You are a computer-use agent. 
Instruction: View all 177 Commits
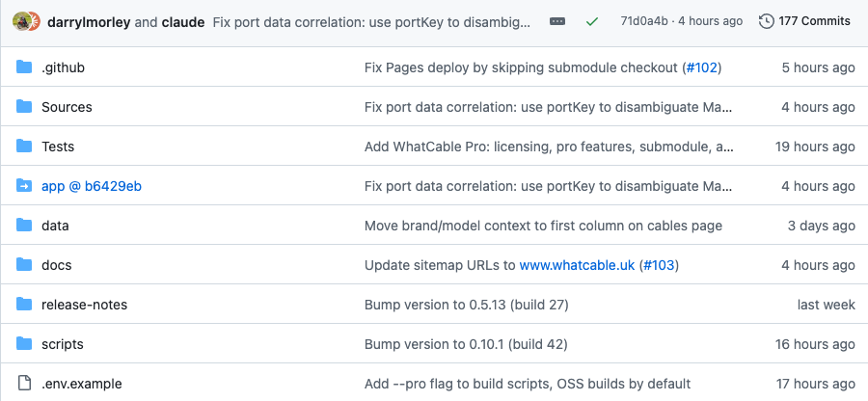(805, 21)
